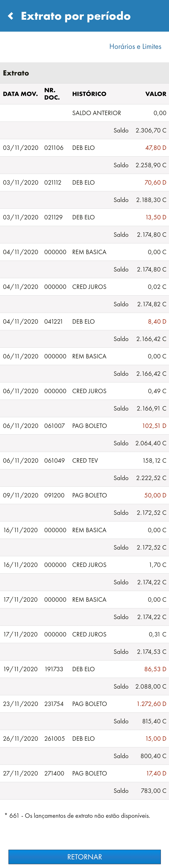Click the Extrato por período title

click(x=76, y=16)
